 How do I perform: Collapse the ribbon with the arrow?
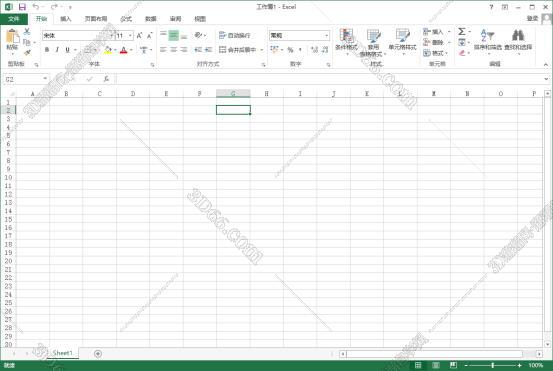(x=546, y=65)
